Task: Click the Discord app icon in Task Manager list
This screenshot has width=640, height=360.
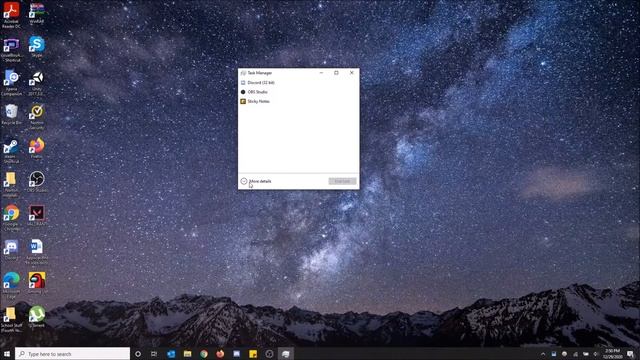Action: 243,82
